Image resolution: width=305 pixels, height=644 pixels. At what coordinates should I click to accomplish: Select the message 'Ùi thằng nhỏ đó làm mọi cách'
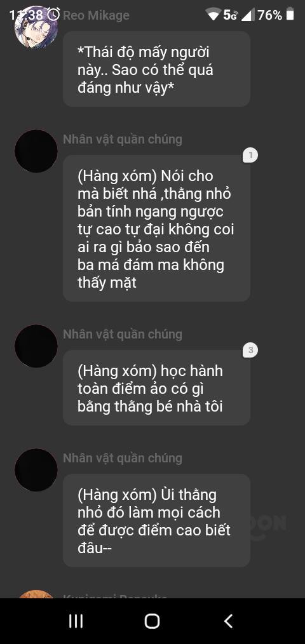click(x=156, y=520)
